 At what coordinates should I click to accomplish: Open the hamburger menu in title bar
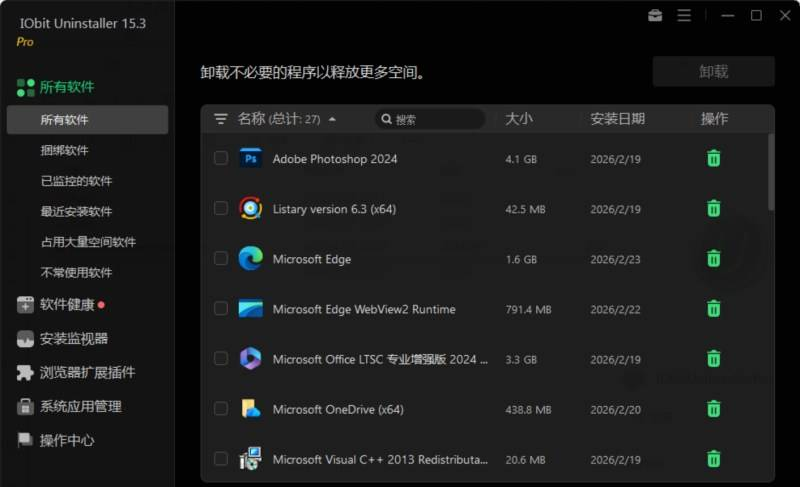684,16
